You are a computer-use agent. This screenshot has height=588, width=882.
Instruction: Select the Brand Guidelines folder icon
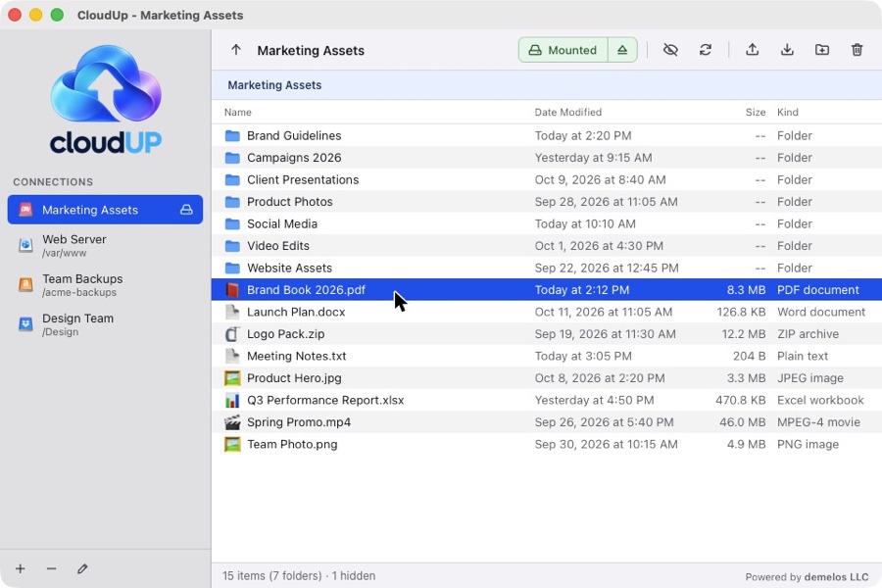point(232,135)
